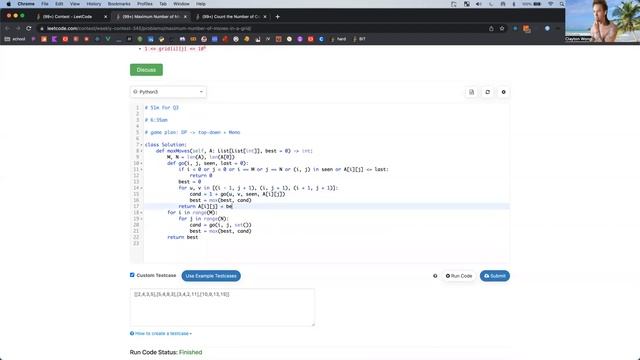Click the '# game plan' comment line
This screenshot has height=360, width=640.
(192, 132)
